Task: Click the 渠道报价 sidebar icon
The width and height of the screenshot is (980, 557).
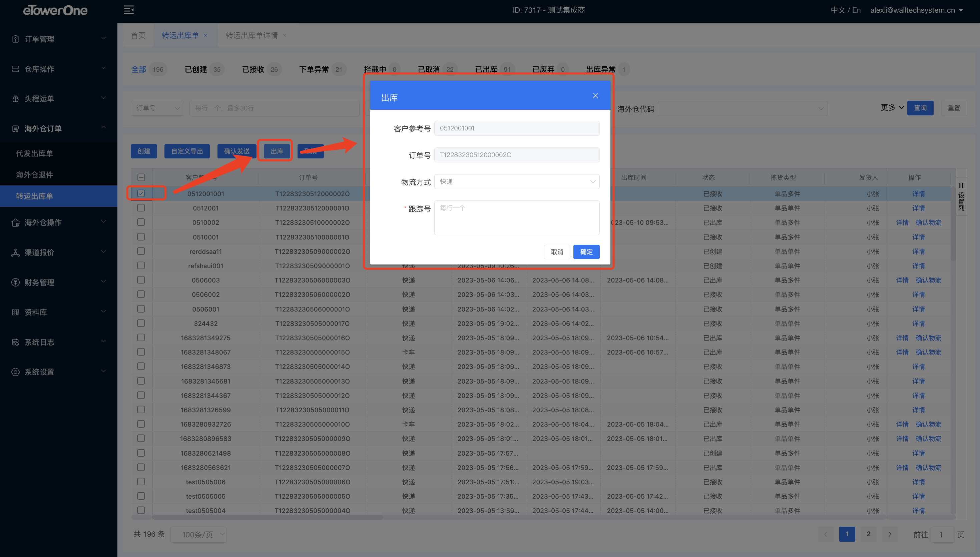Action: pyautogui.click(x=15, y=252)
